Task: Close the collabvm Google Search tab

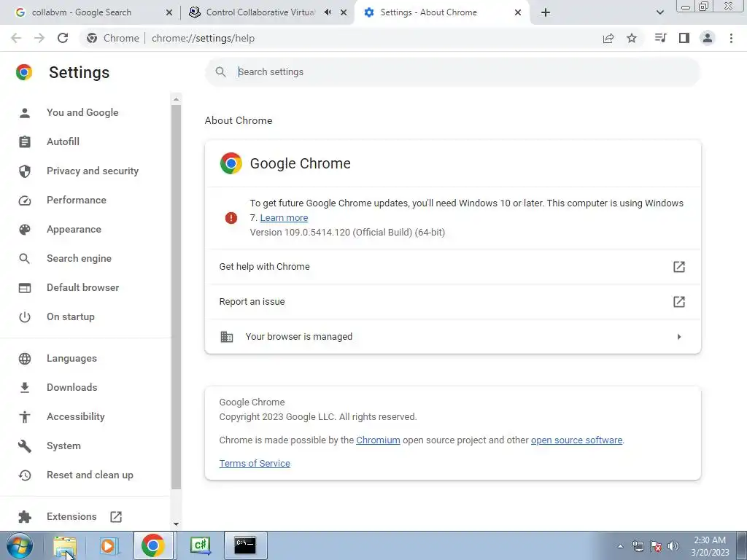Action: 169,12
